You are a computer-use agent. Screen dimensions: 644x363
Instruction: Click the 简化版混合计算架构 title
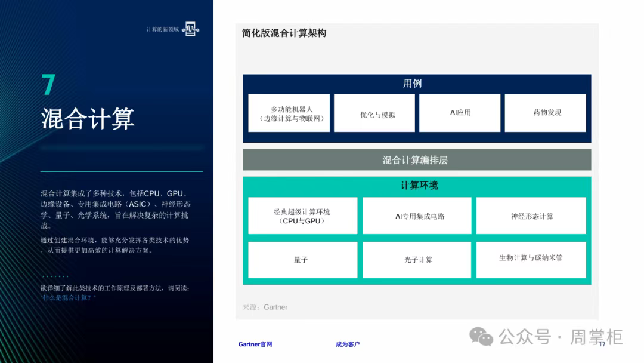pyautogui.click(x=284, y=33)
